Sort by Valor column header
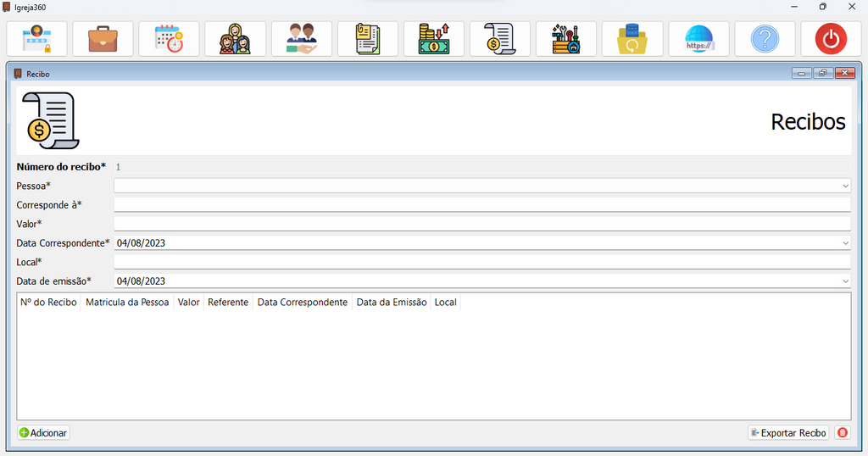The width and height of the screenshot is (868, 456). pyautogui.click(x=189, y=302)
